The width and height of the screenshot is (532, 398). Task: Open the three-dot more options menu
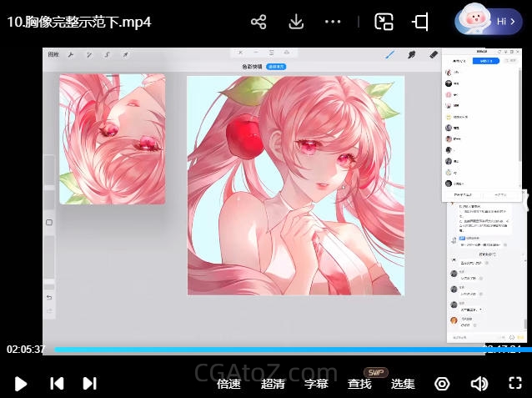[x=333, y=22]
